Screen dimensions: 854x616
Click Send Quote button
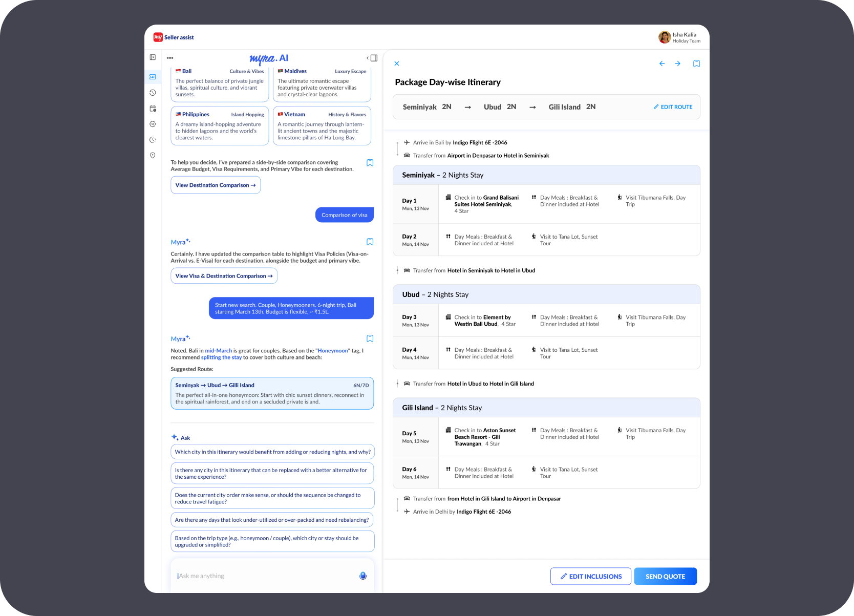[666, 576]
